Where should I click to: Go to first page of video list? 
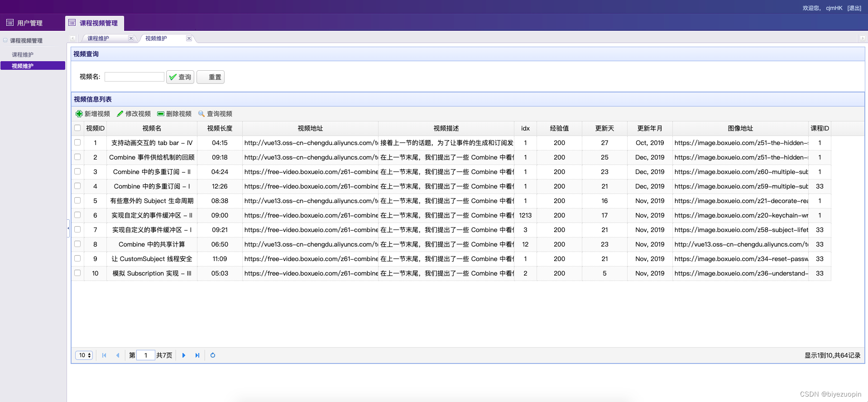pos(104,355)
